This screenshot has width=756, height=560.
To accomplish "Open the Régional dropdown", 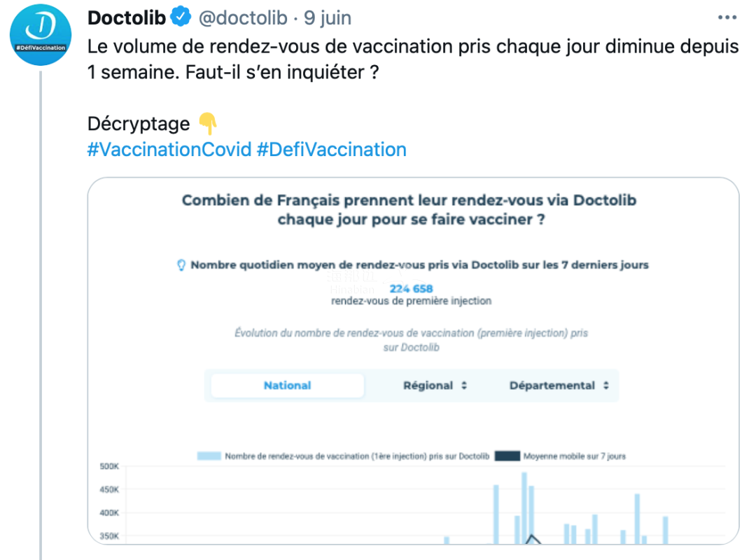I will point(435,386).
